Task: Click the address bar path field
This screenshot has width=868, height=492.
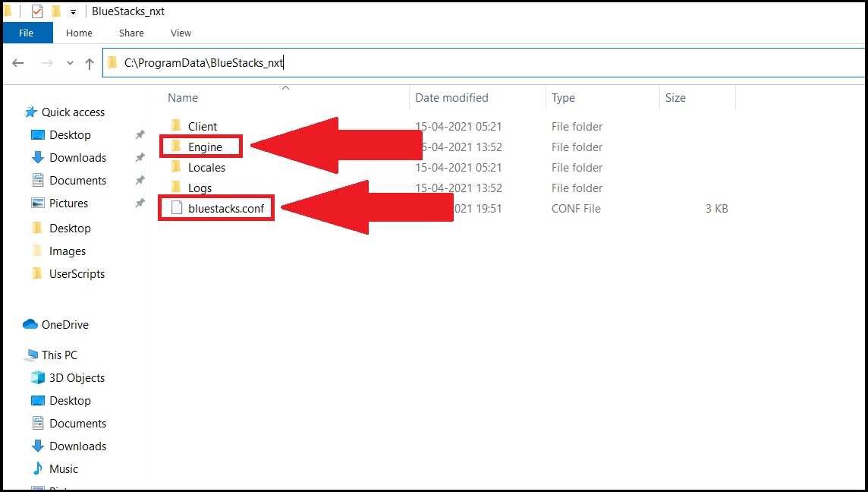Action: (x=484, y=63)
